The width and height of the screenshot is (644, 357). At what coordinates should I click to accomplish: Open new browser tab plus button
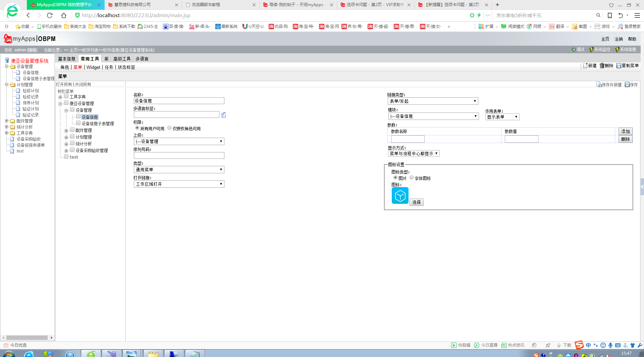(497, 5)
